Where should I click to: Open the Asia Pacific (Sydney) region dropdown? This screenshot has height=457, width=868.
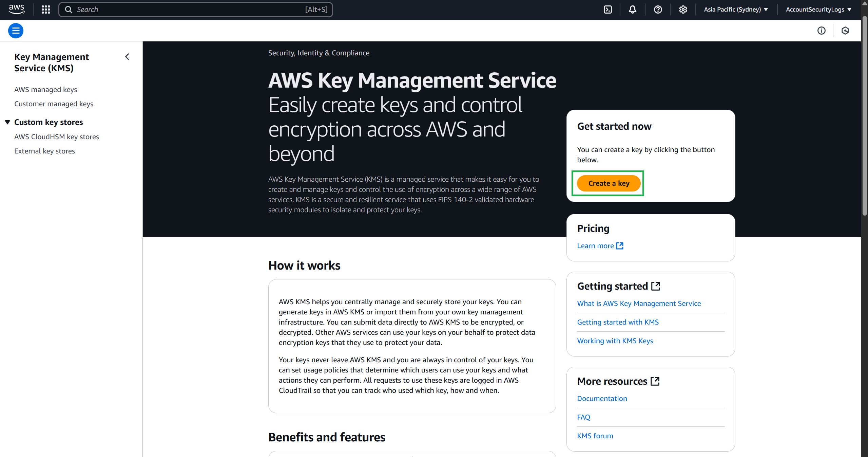(x=736, y=10)
